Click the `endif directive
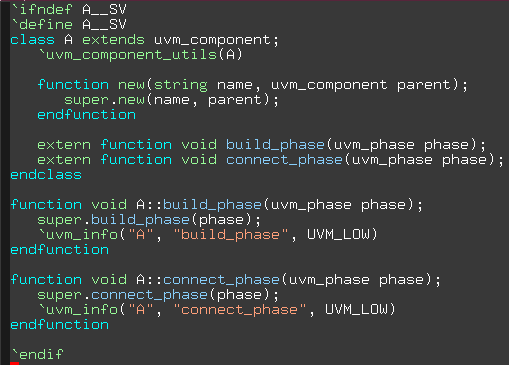The image size is (509, 365). coord(37,354)
